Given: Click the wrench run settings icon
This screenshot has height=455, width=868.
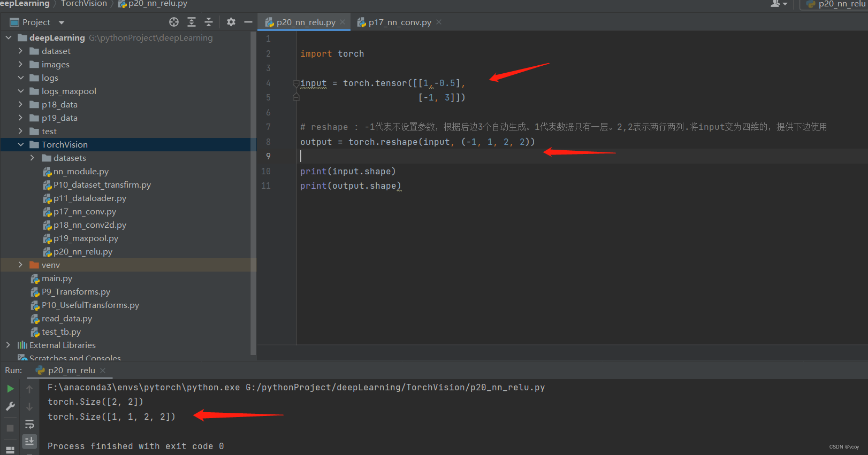Looking at the screenshot, I should [x=10, y=406].
